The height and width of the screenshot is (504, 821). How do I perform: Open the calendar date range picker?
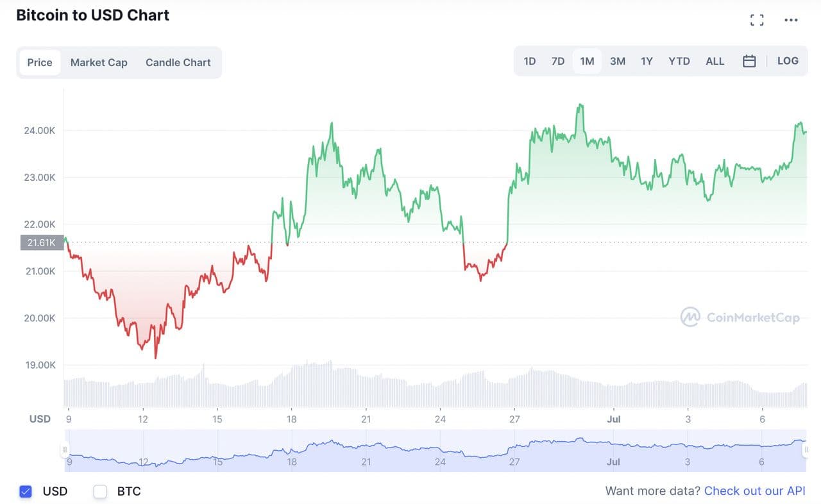(749, 62)
